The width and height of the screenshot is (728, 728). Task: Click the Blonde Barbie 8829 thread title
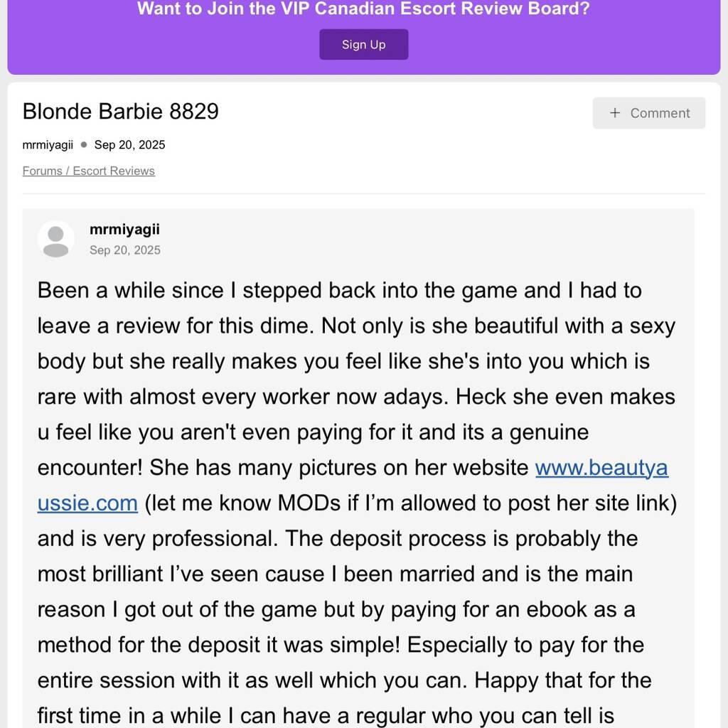point(121,112)
